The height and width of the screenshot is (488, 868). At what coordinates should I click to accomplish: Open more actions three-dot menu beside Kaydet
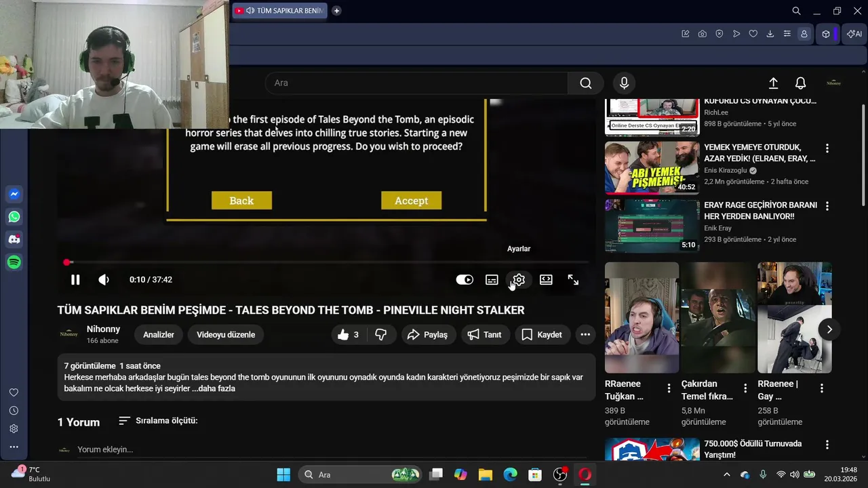click(x=585, y=335)
